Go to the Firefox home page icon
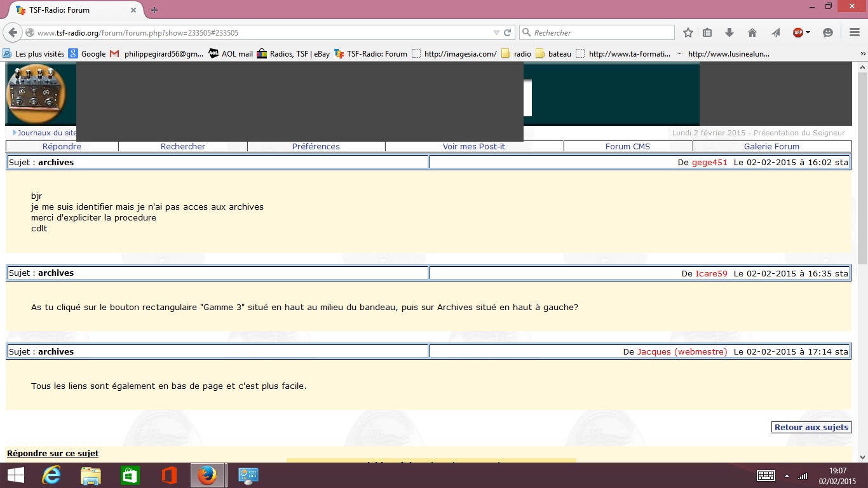 pyautogui.click(x=752, y=32)
